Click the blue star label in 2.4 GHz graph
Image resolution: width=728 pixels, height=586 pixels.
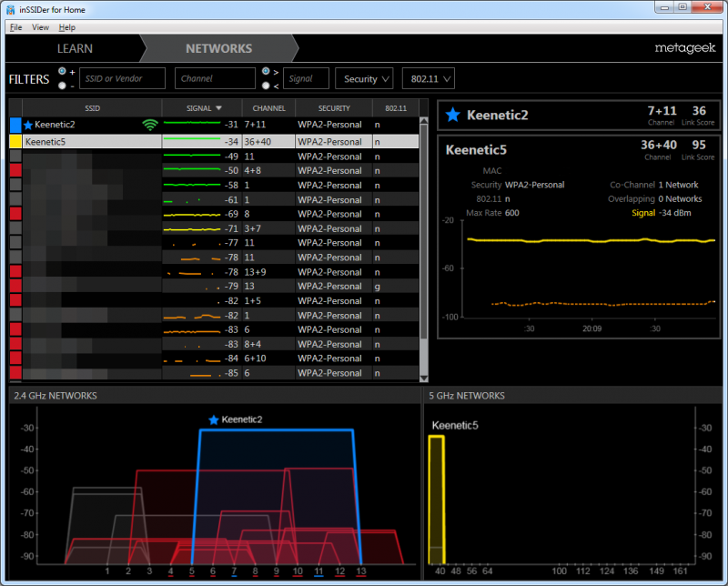[214, 419]
